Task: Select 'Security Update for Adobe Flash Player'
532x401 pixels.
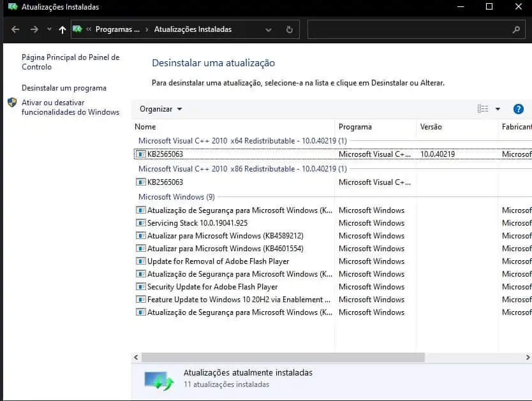Action: pos(333,287)
